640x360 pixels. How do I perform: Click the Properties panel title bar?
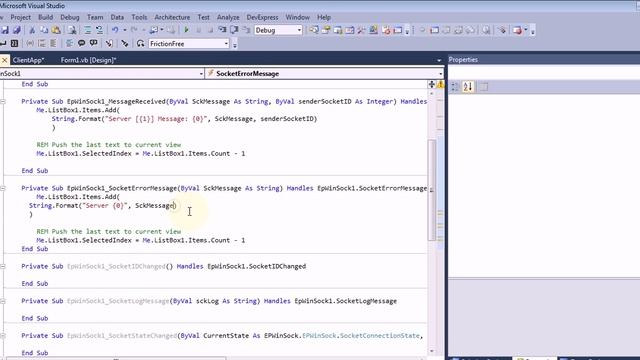(544, 60)
